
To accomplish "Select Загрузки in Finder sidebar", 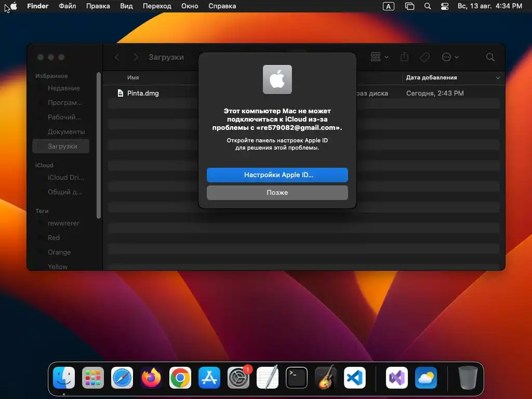I will tap(61, 146).
